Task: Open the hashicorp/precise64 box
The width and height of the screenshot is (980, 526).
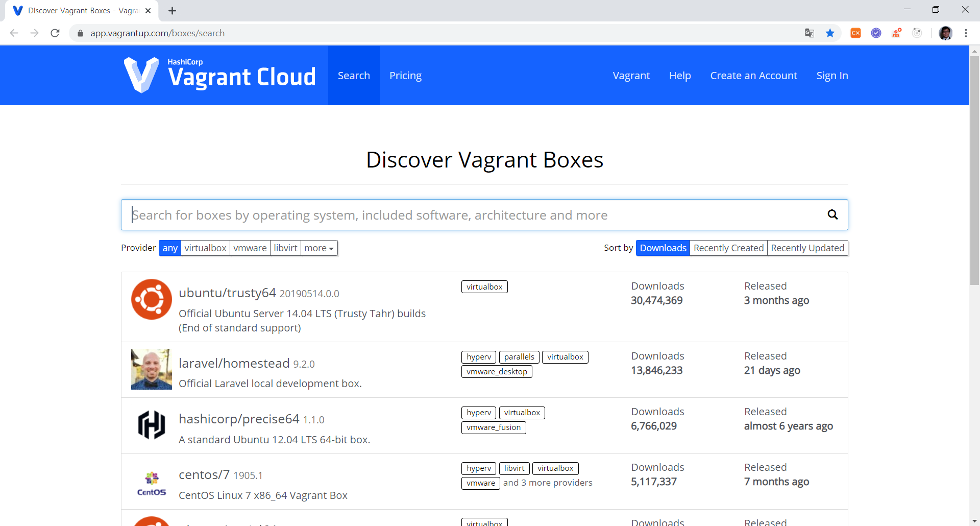Action: [x=239, y=419]
